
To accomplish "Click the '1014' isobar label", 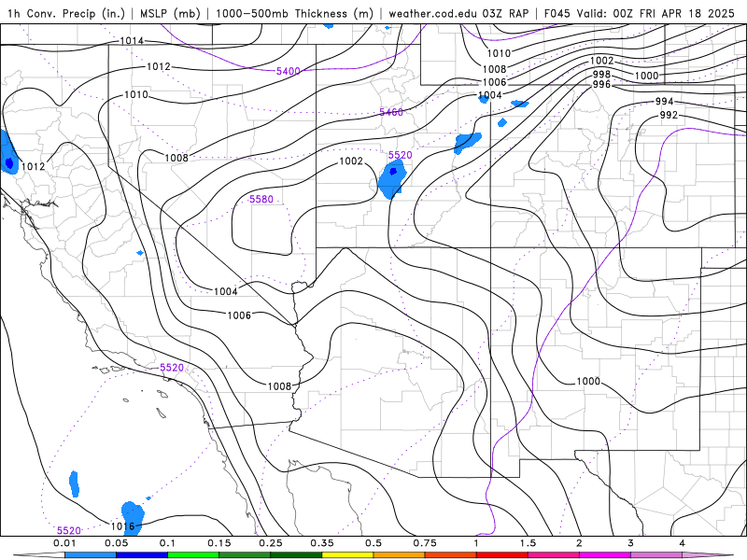I will pyautogui.click(x=132, y=40).
